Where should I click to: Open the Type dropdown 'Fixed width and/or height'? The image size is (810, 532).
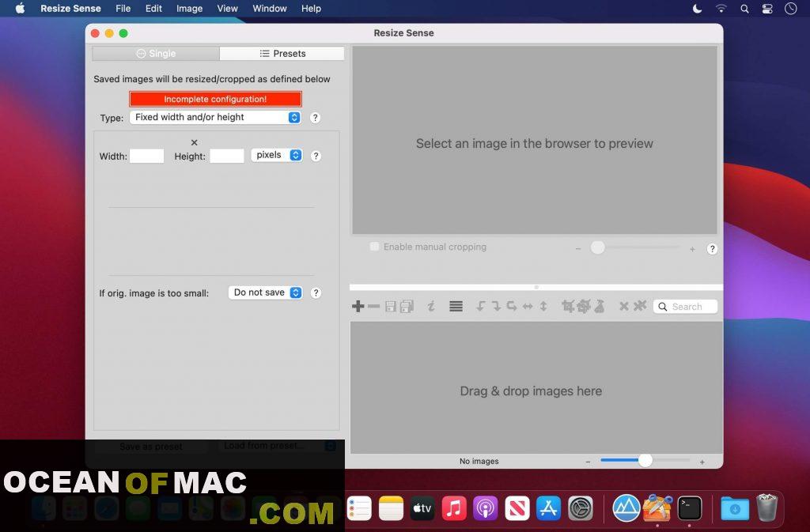coord(215,117)
